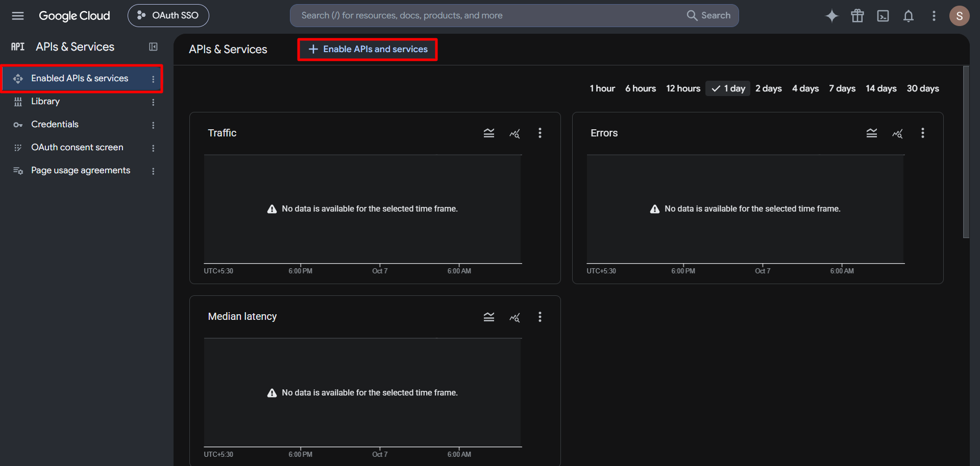The image size is (980, 466).
Task: Collapse the APIs & Services side panel
Action: click(x=153, y=46)
